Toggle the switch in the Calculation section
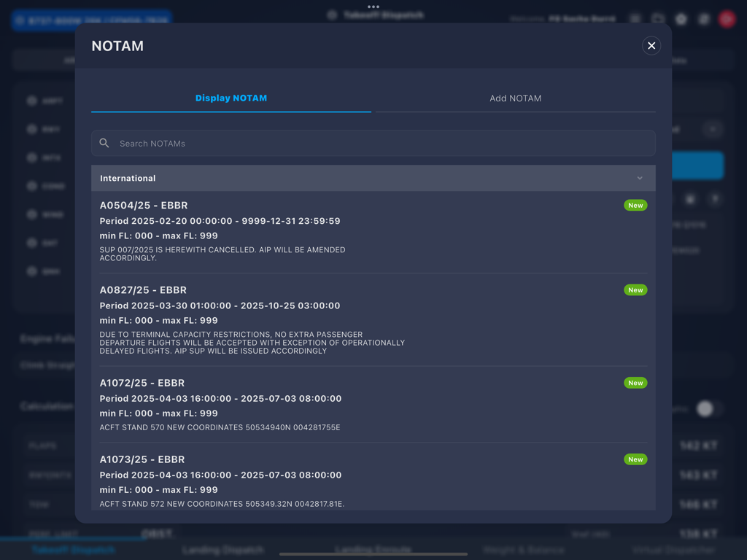Image resolution: width=747 pixels, height=560 pixels. coord(705,409)
